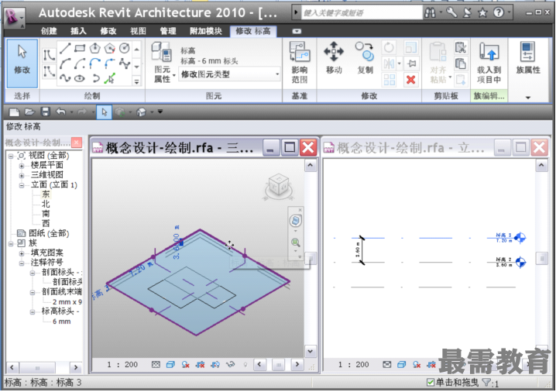
Task: Click the 标高 3 level head in elevation
Action: click(520, 237)
